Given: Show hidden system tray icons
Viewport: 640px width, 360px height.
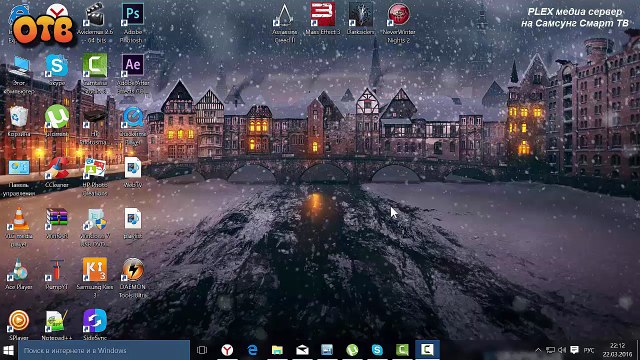Looking at the screenshot, I should coord(538,350).
